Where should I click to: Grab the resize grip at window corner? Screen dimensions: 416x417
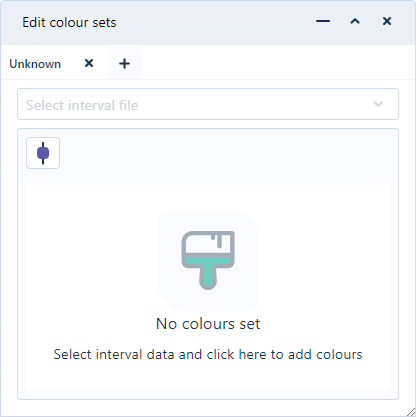click(411, 412)
